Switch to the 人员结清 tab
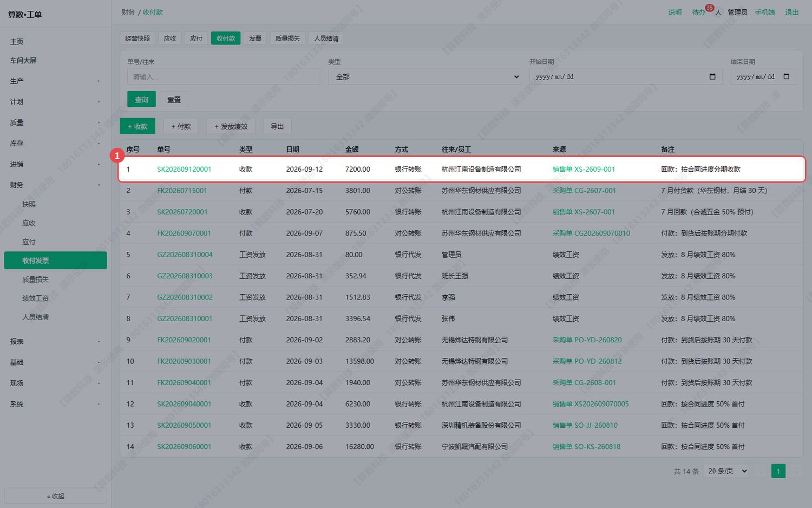812x508 pixels. point(326,38)
